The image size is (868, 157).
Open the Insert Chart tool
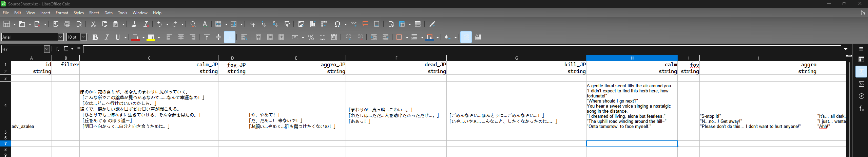312,24
